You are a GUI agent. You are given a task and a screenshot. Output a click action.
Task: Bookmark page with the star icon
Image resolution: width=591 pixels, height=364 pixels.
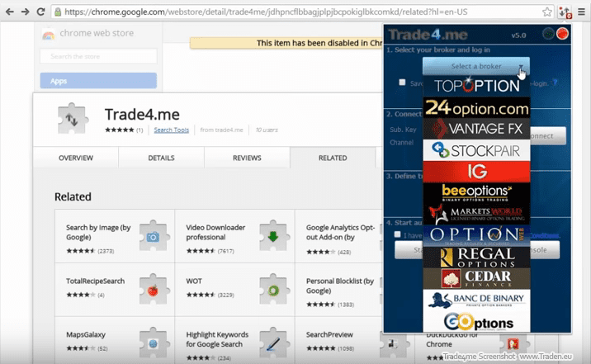pos(547,12)
